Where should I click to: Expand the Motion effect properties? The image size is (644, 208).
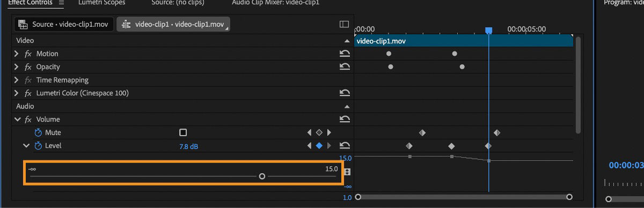tap(17, 54)
